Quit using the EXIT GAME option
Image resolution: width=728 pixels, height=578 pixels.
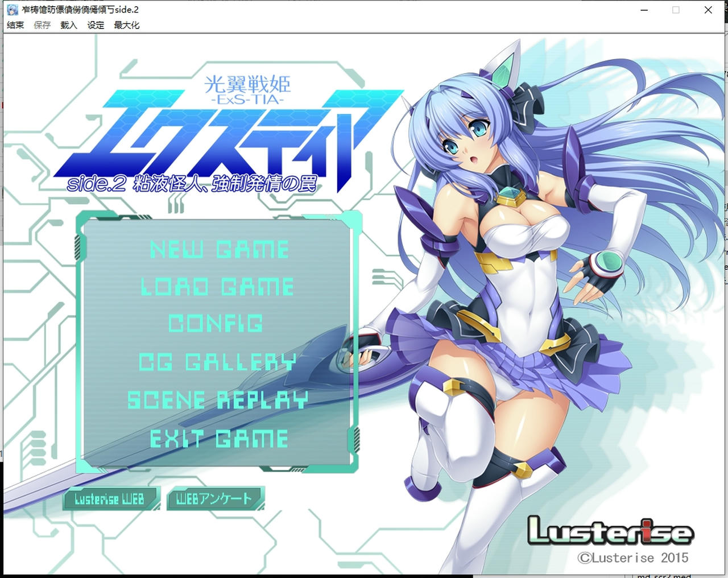218,439
